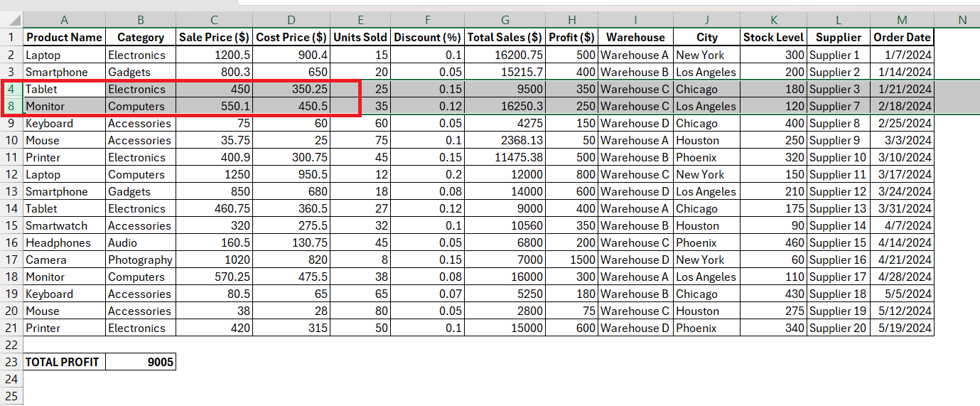Click the stock level 460 cell
Screen dimensions: 980x406
point(774,242)
